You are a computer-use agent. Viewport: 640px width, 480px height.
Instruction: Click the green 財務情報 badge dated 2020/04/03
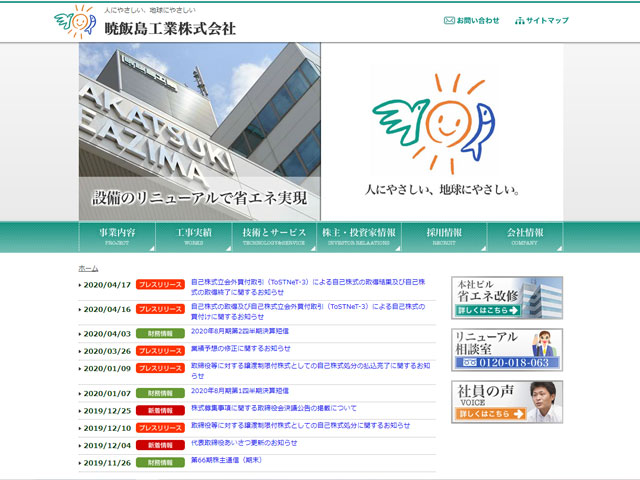coord(160,333)
